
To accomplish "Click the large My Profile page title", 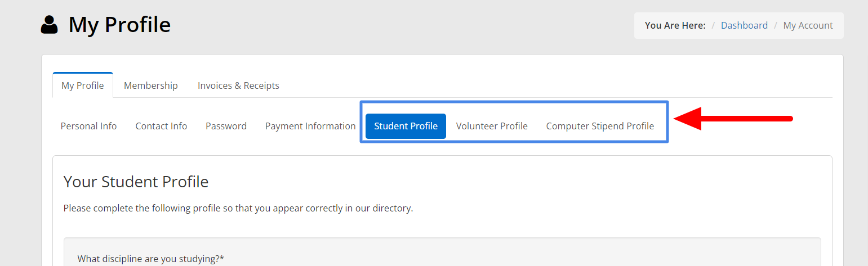I will point(119,25).
